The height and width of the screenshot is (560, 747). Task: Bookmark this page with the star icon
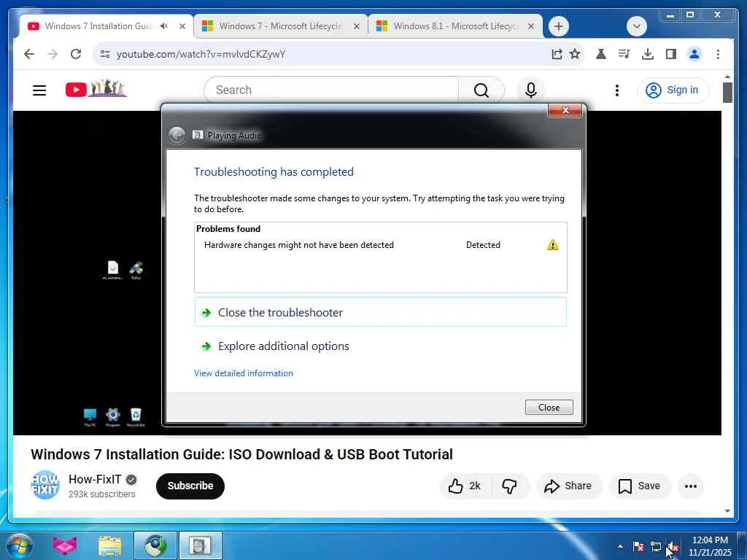point(575,54)
